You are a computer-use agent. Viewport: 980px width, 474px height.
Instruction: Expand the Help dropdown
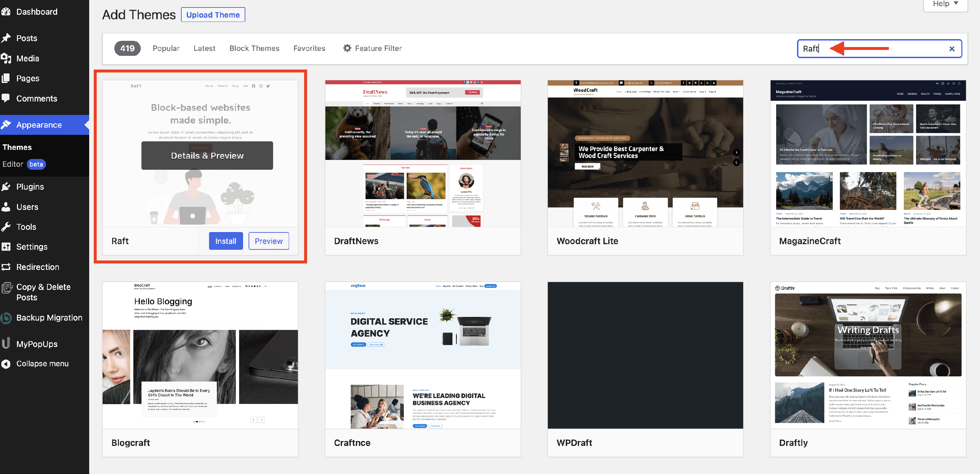pos(945,4)
